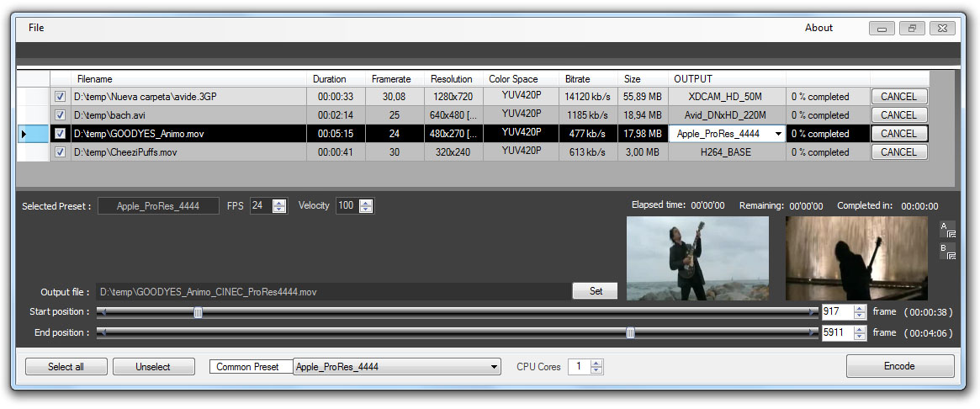Increment the start position frame number
The height and width of the screenshot is (409, 980).
(859, 308)
